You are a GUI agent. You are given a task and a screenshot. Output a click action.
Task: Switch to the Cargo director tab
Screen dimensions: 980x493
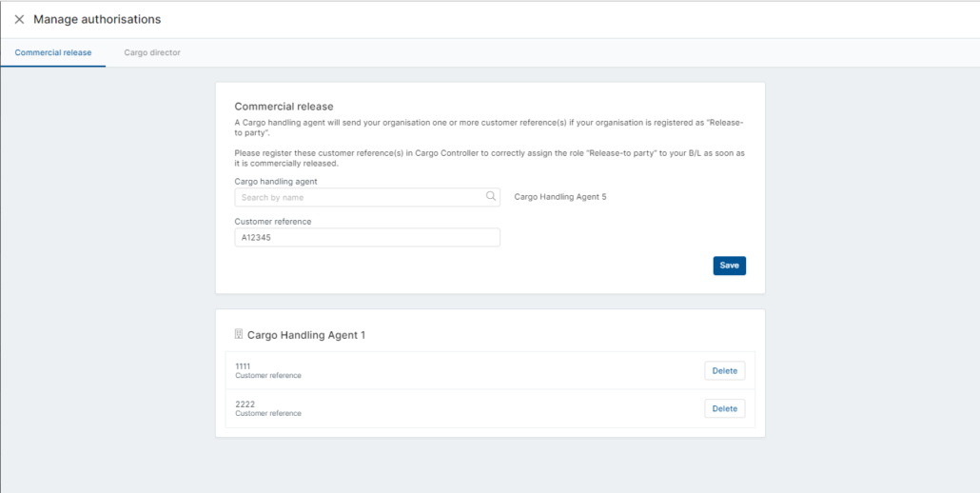click(x=152, y=53)
